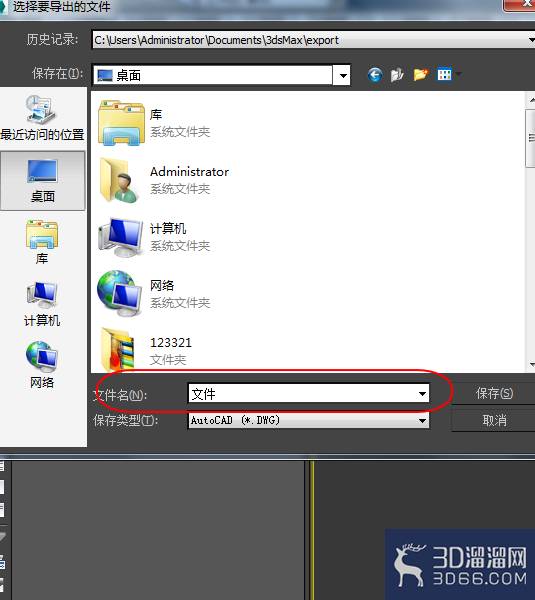Click the Cancel (取消) button

[x=494, y=421]
